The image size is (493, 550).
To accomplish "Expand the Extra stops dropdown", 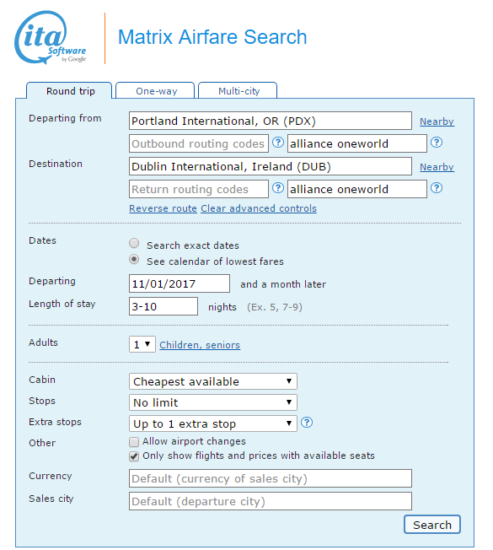I will click(x=213, y=424).
